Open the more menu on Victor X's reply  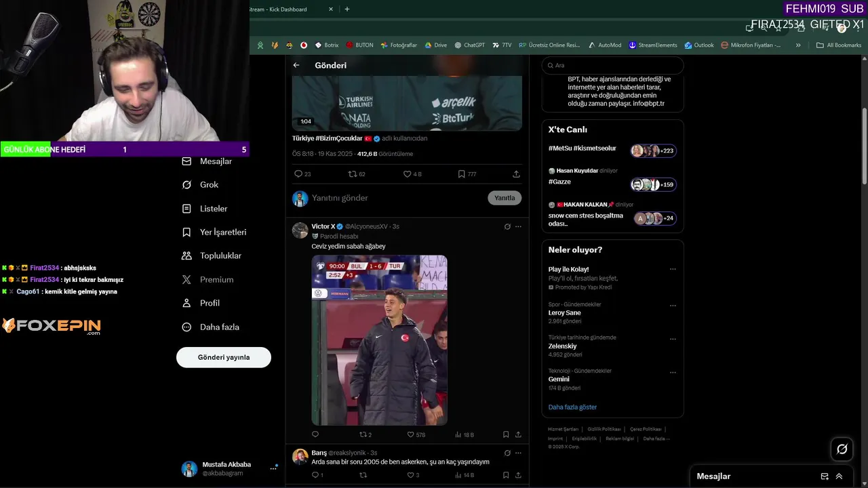518,226
